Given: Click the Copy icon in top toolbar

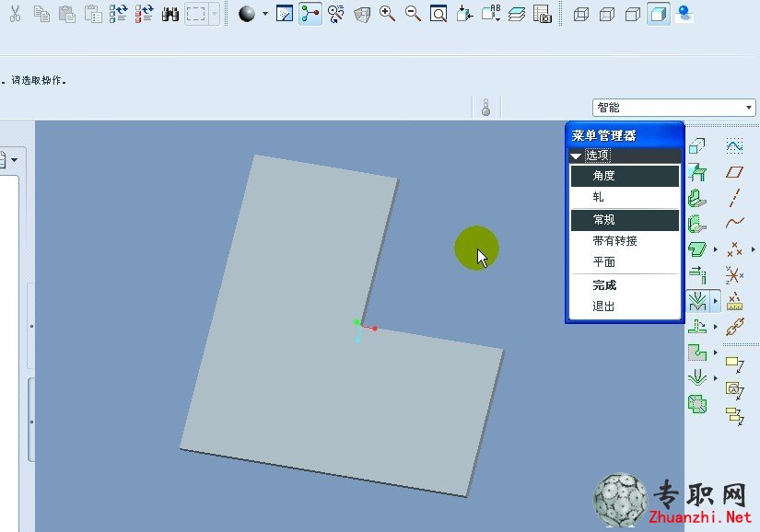Looking at the screenshot, I should coord(41,14).
